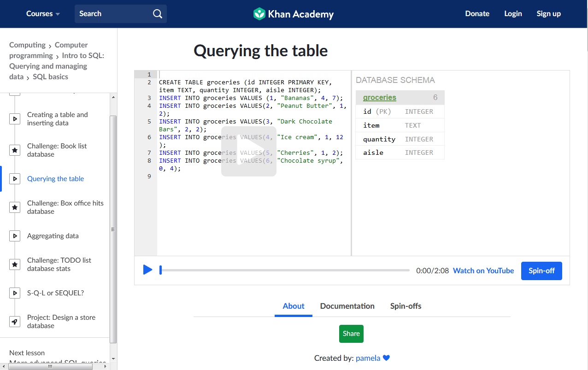This screenshot has width=588, height=370.
Task: Click the star icon beside TODO list challenge
Action: 15,264
